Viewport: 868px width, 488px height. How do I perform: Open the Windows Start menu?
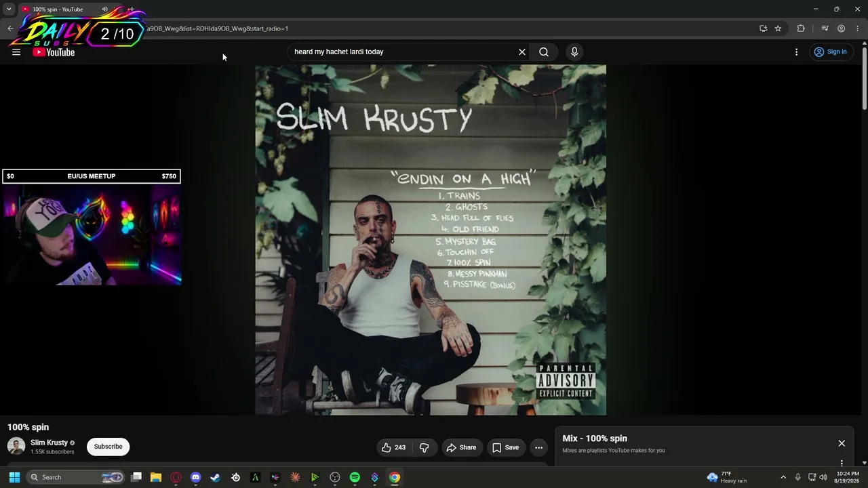coord(14,477)
